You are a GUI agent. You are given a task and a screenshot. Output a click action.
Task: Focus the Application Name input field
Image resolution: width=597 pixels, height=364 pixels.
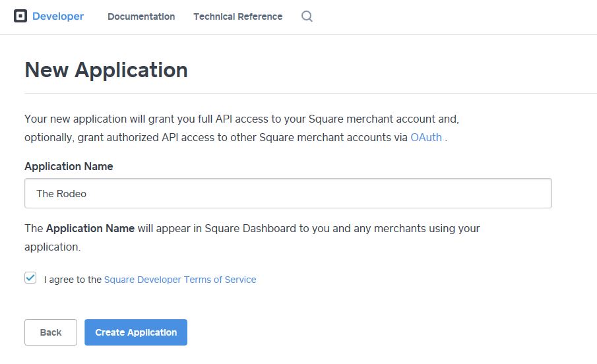(x=288, y=193)
